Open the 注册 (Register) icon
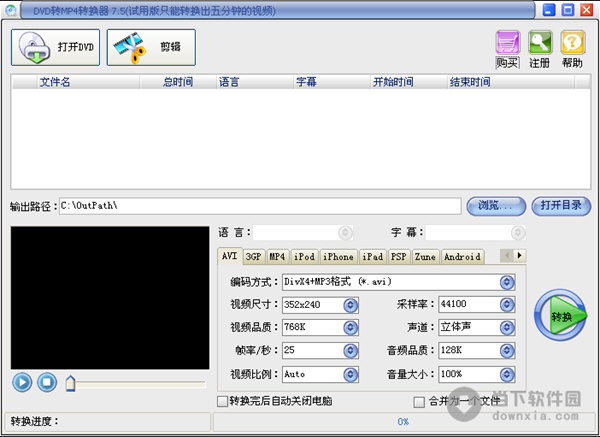Screen dimensions: 600x437 [539, 42]
